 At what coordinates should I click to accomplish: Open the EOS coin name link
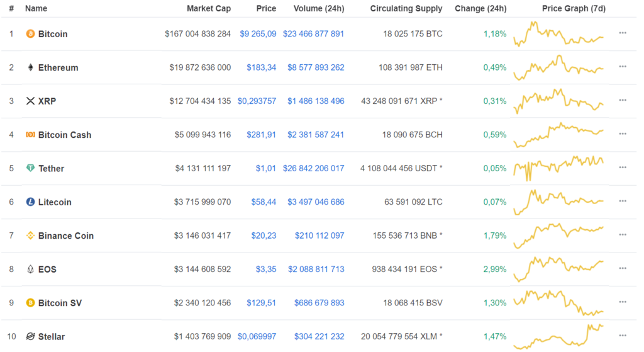point(47,270)
